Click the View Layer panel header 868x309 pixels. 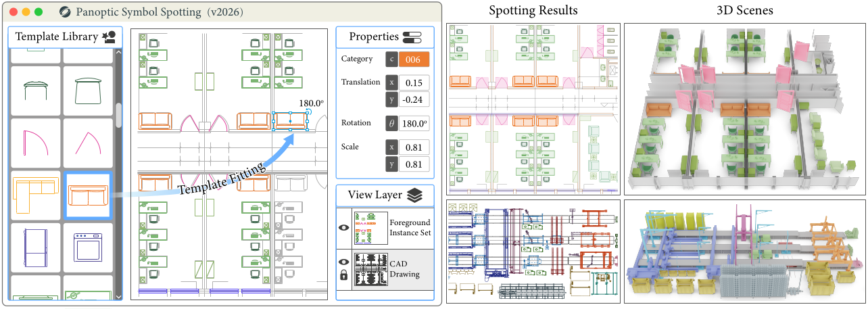384,195
